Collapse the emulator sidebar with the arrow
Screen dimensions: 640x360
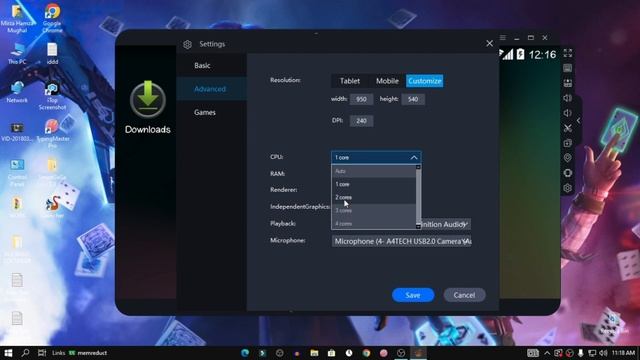[578, 121]
